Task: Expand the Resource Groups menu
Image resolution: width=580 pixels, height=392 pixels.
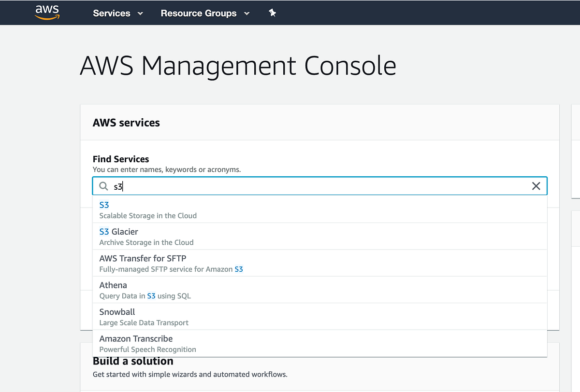Action: (198, 13)
